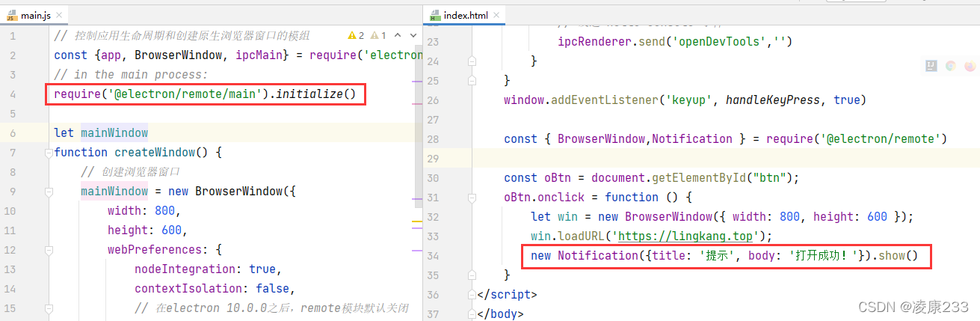Place cursor on 'initialize' method call
Viewport: 980px width, 321px height.
pyautogui.click(x=310, y=94)
